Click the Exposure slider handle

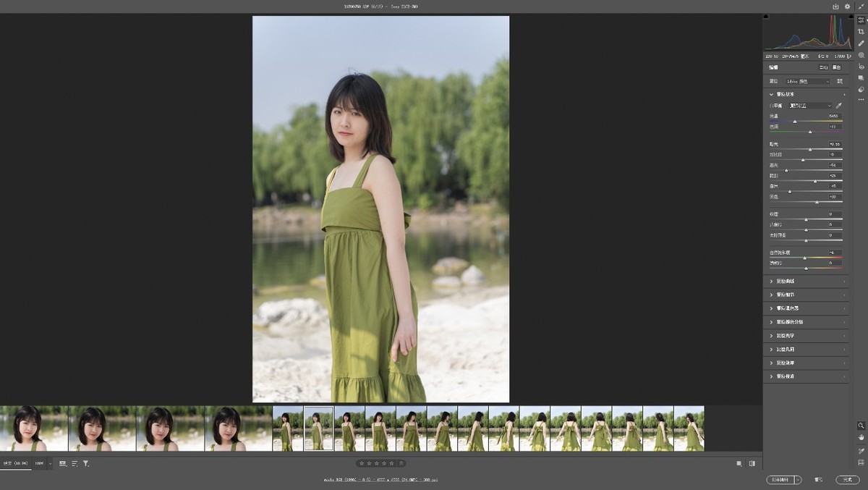point(810,149)
